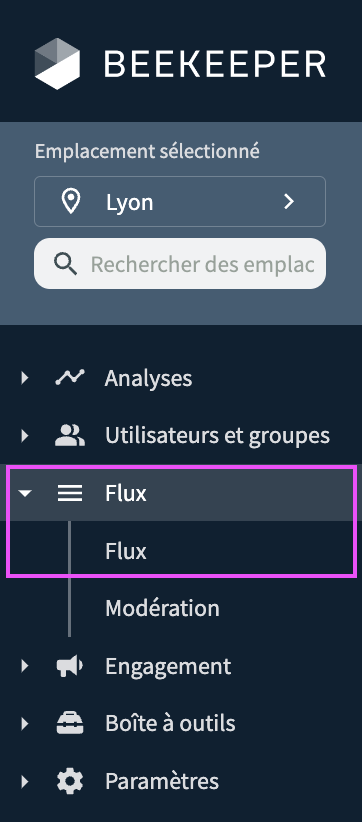Click the Paramètres gear icon
The image size is (362, 822).
70,782
